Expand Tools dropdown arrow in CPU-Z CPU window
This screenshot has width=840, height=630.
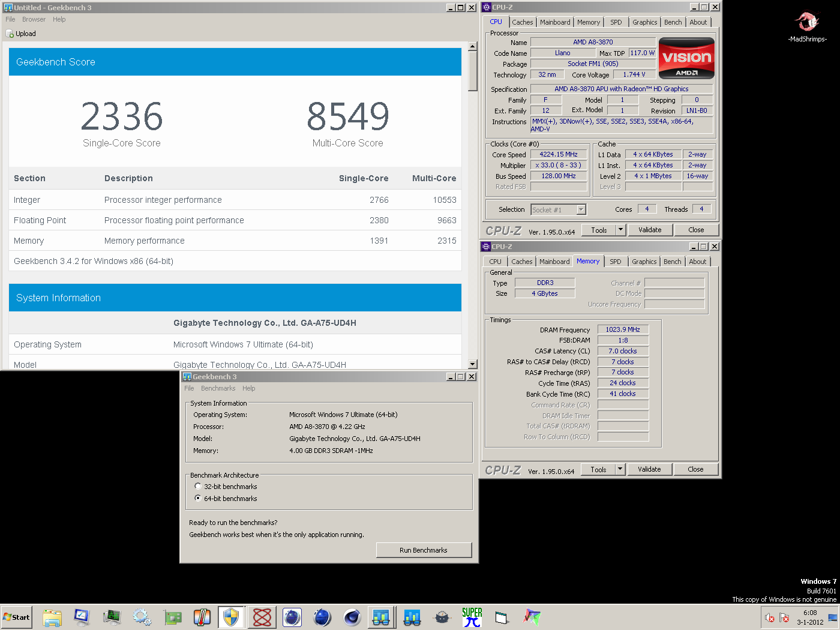(x=621, y=230)
